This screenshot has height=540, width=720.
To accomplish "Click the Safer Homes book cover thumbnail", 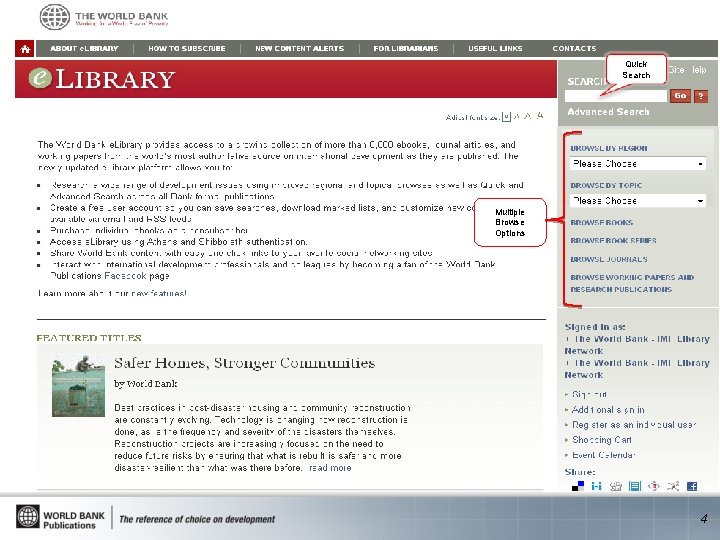I will [79, 386].
